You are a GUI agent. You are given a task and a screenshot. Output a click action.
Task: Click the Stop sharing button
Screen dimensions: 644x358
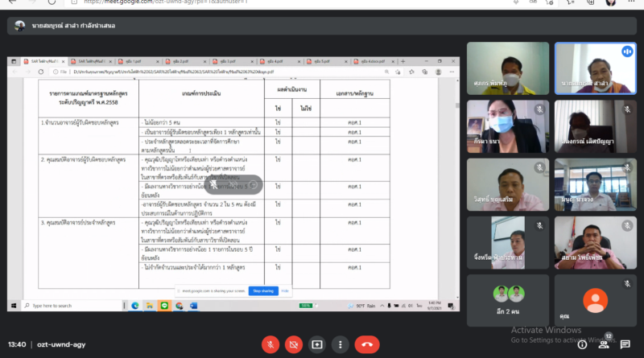(x=263, y=290)
